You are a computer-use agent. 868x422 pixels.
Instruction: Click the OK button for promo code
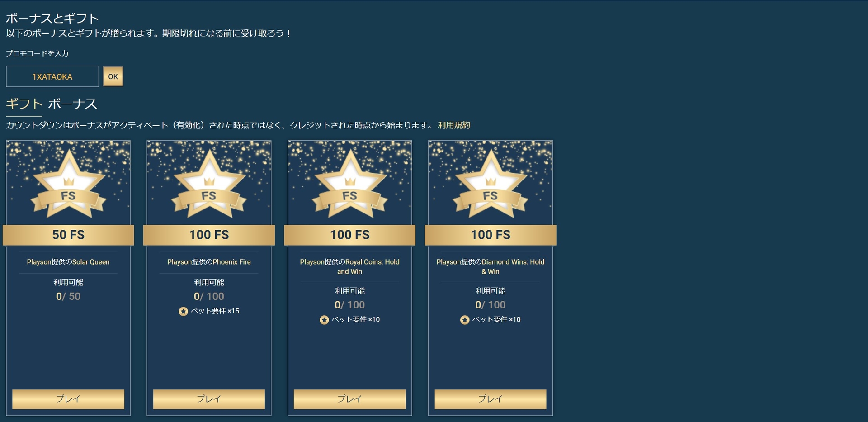click(x=113, y=76)
